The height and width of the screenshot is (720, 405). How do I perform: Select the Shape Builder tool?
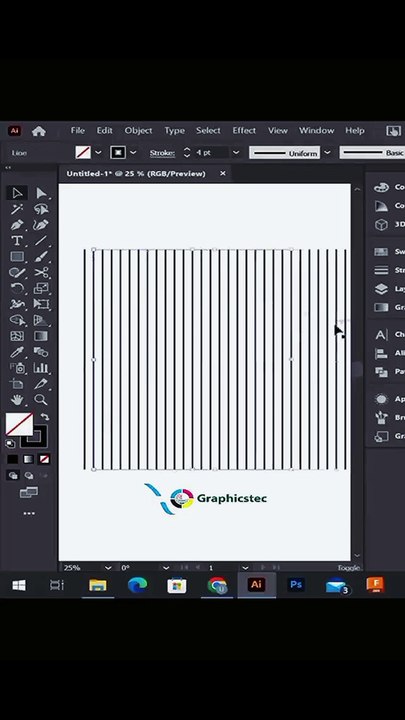pos(17,320)
